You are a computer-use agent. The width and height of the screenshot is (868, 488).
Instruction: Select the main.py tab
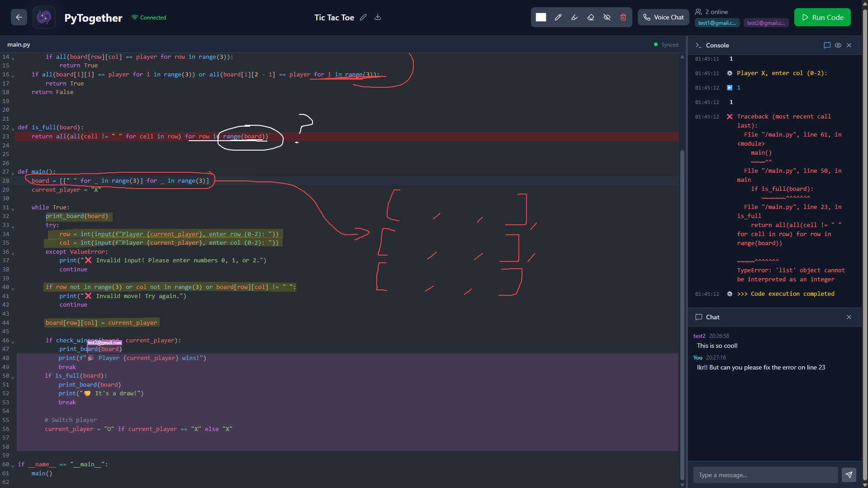point(19,44)
